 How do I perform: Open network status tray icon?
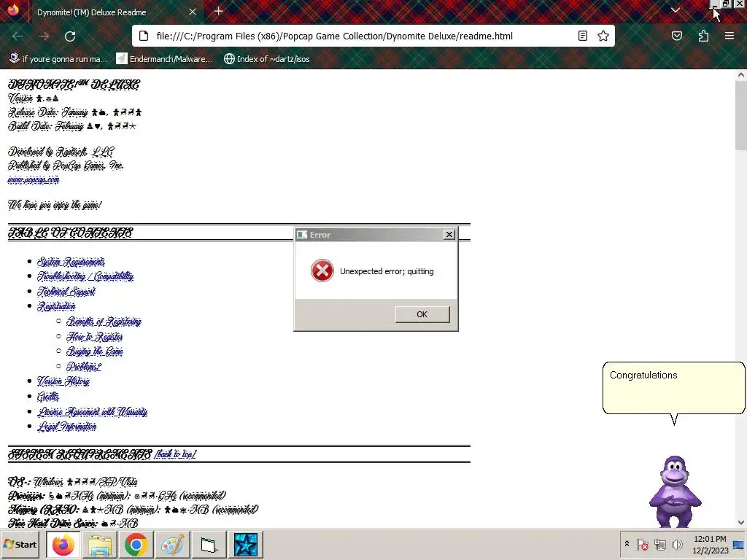(659, 544)
